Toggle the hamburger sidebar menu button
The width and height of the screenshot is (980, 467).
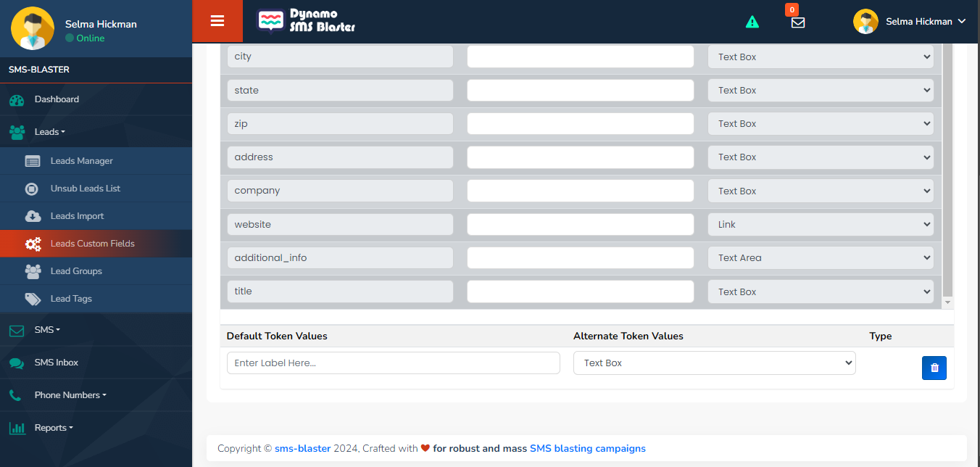click(217, 21)
